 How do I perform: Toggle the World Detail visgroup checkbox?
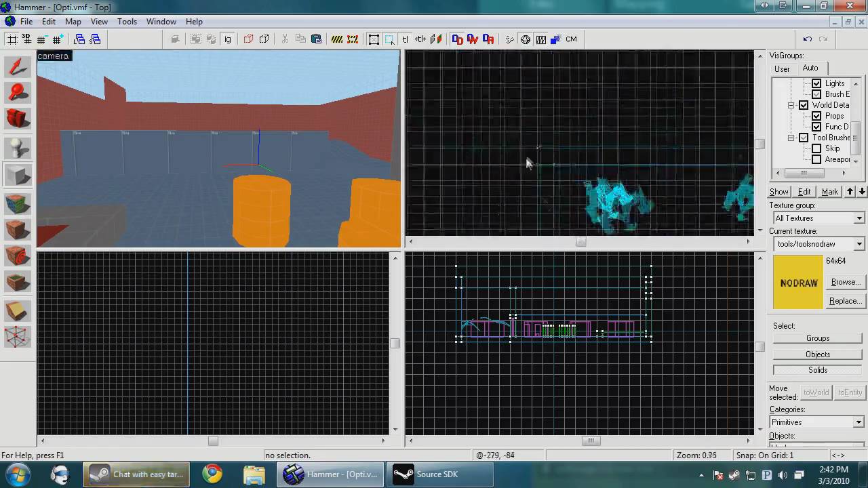tap(804, 105)
